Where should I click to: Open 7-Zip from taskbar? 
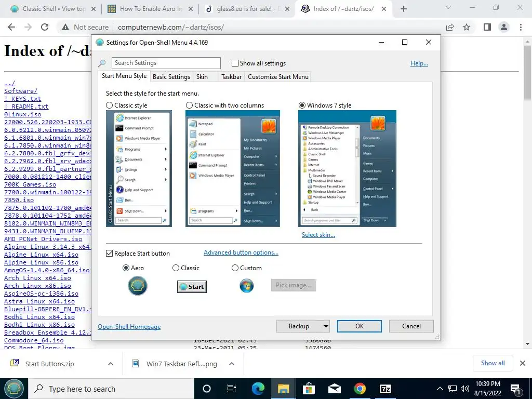click(385, 389)
